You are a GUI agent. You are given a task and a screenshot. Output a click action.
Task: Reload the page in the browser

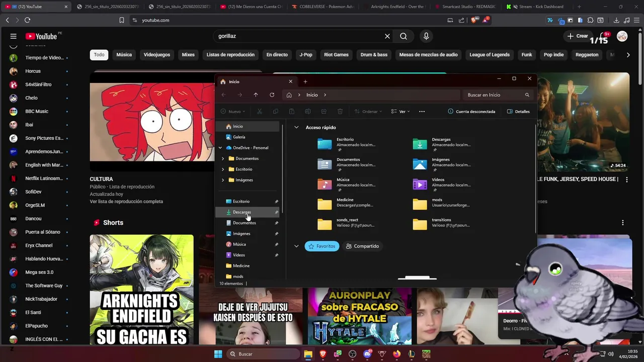pyautogui.click(x=27, y=20)
